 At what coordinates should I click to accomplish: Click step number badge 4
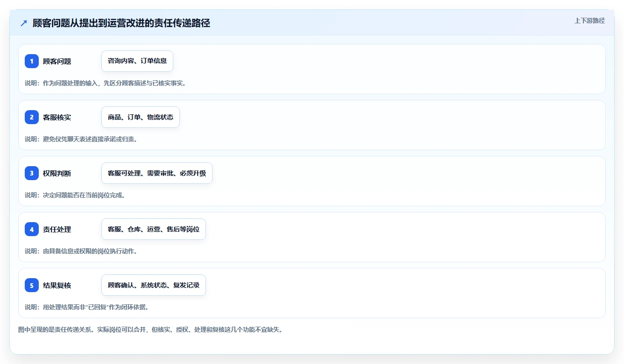pyautogui.click(x=32, y=229)
